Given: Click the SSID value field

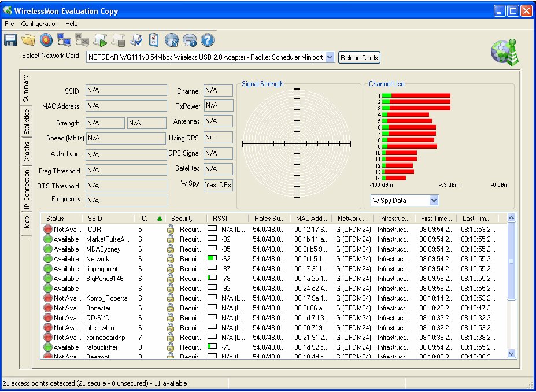Looking at the screenshot, I should 126,91.
